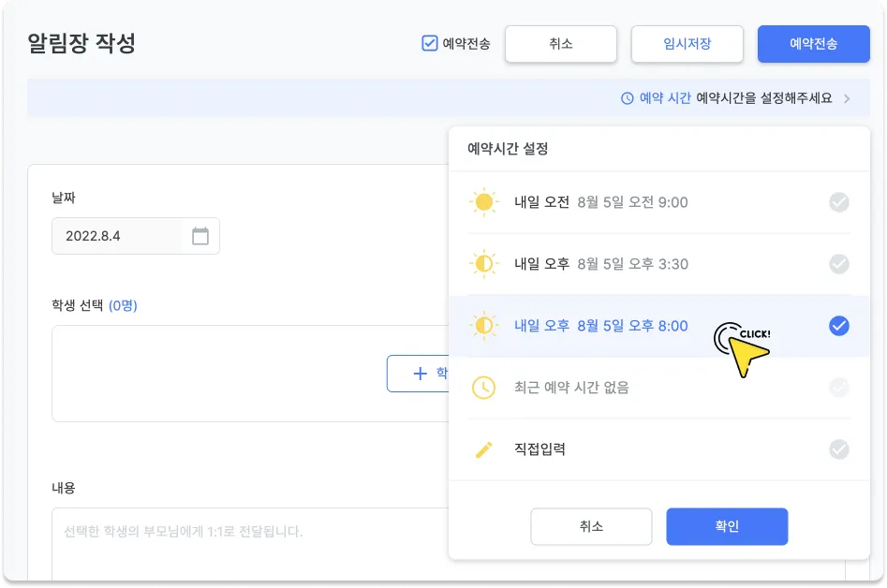Select the 8월 5일 오전 9:00 check circle

point(839,202)
